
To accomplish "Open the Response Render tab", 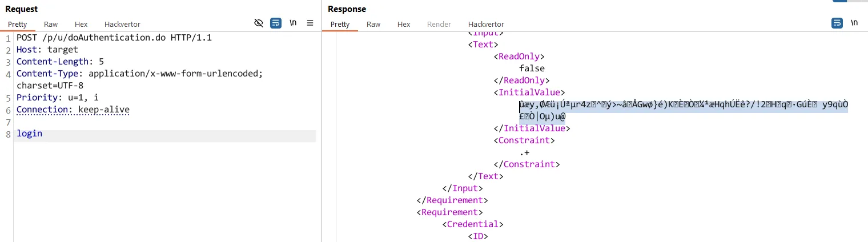I will point(439,24).
